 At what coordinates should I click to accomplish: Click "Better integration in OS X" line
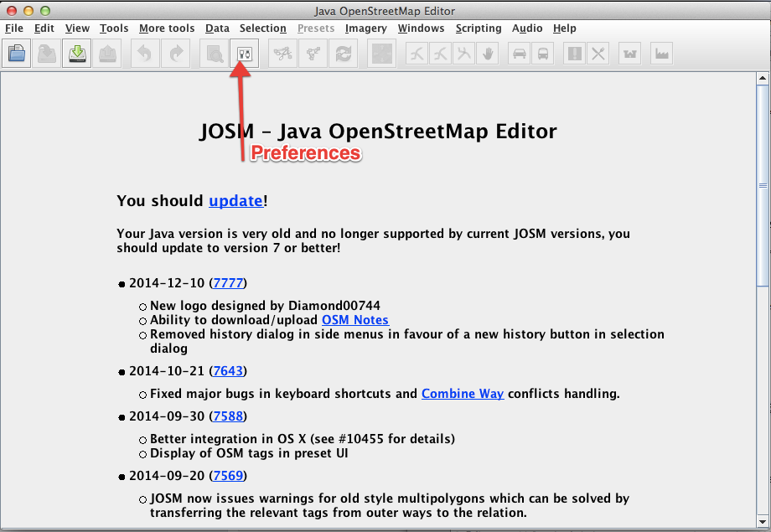coord(303,439)
